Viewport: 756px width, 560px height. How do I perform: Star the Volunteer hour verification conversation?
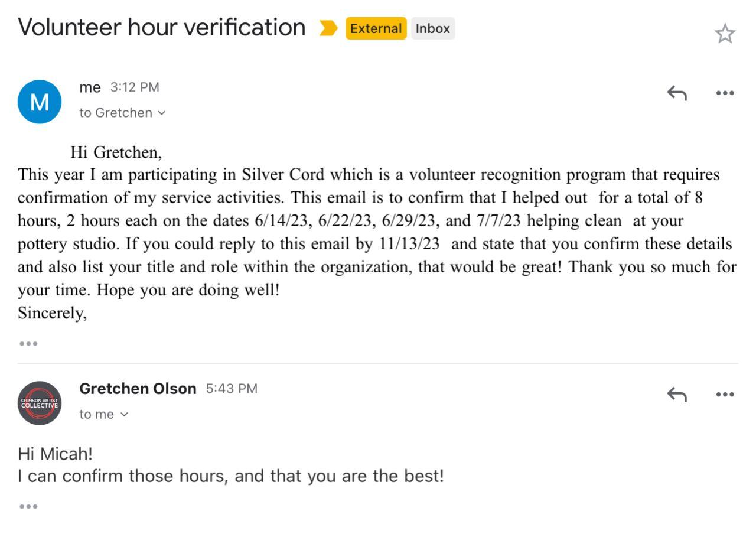point(725,34)
